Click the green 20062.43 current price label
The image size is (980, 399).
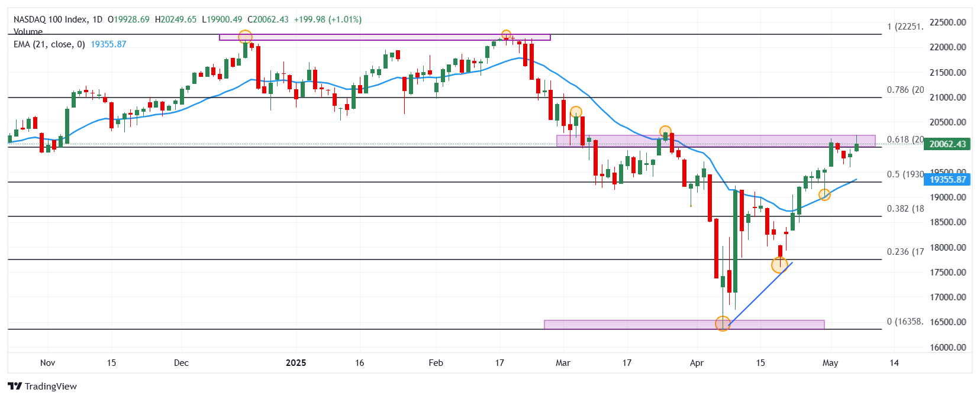click(947, 144)
